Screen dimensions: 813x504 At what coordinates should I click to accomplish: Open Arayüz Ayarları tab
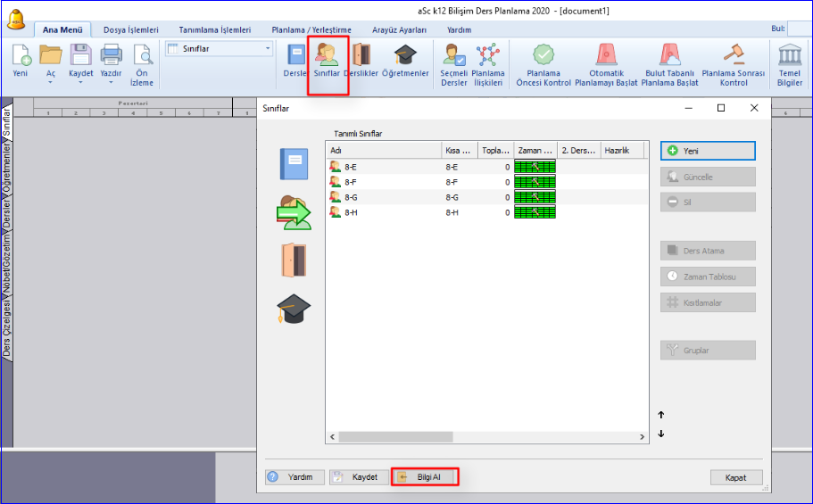[399, 29]
